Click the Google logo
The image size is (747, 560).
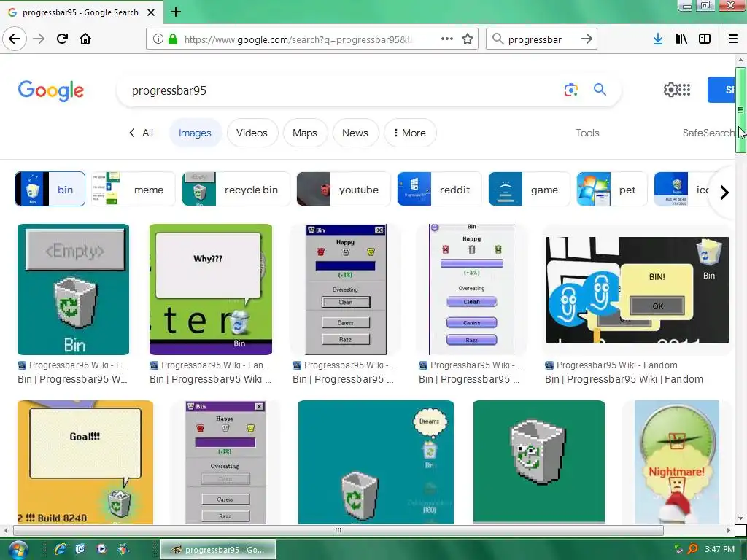(51, 90)
